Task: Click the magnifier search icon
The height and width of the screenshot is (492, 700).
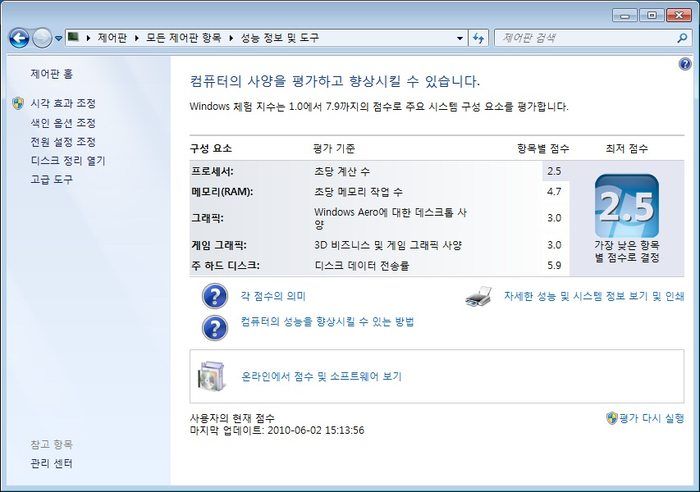Action: click(682, 38)
